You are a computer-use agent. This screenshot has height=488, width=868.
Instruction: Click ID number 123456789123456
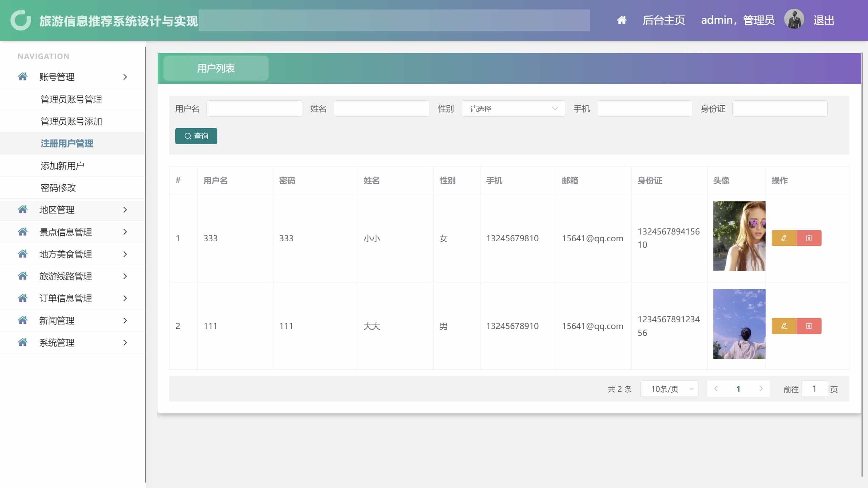click(669, 326)
